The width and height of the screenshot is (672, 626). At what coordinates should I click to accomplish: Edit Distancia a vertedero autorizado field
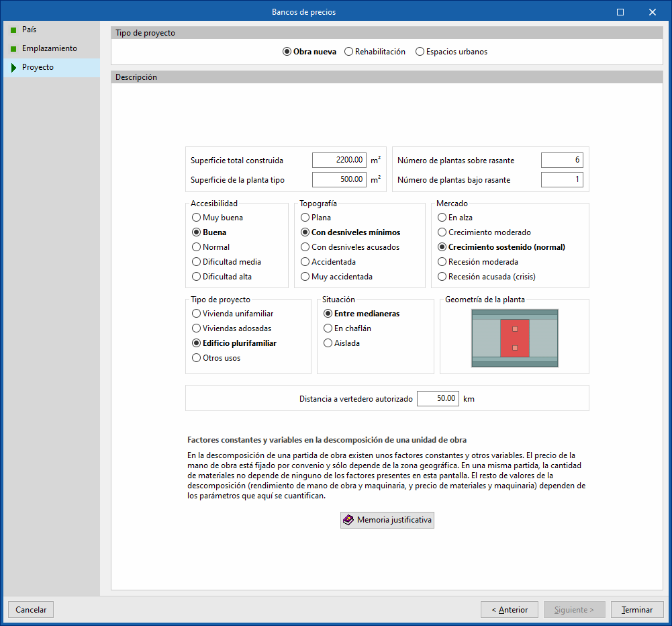click(x=438, y=398)
